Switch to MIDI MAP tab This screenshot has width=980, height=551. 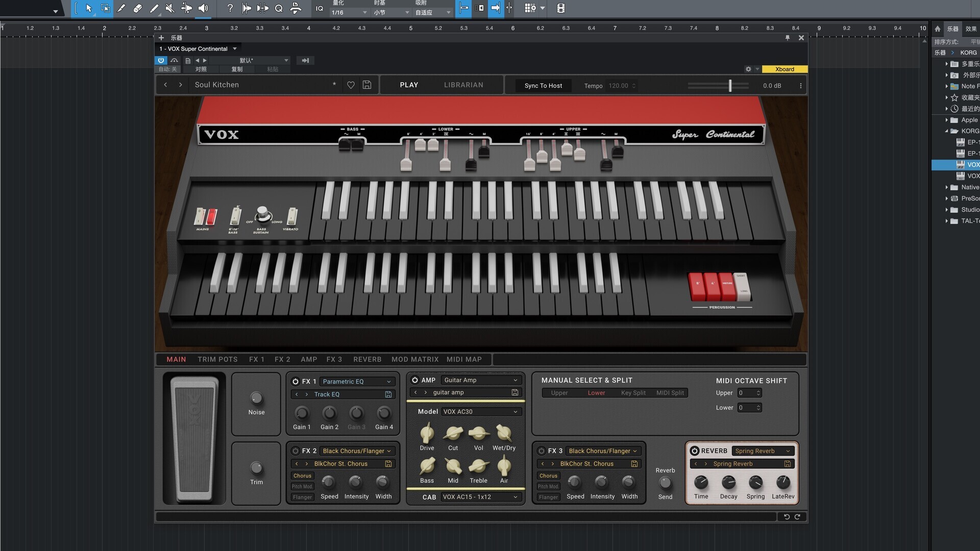tap(464, 359)
